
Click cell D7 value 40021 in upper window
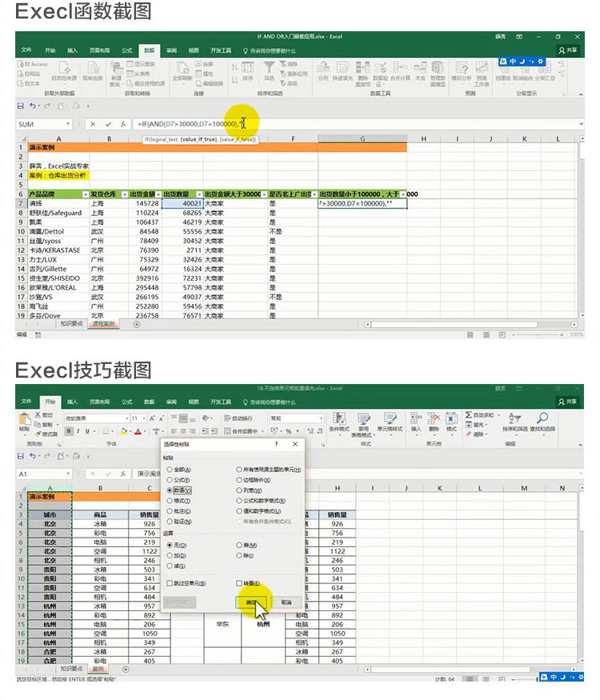(182, 203)
